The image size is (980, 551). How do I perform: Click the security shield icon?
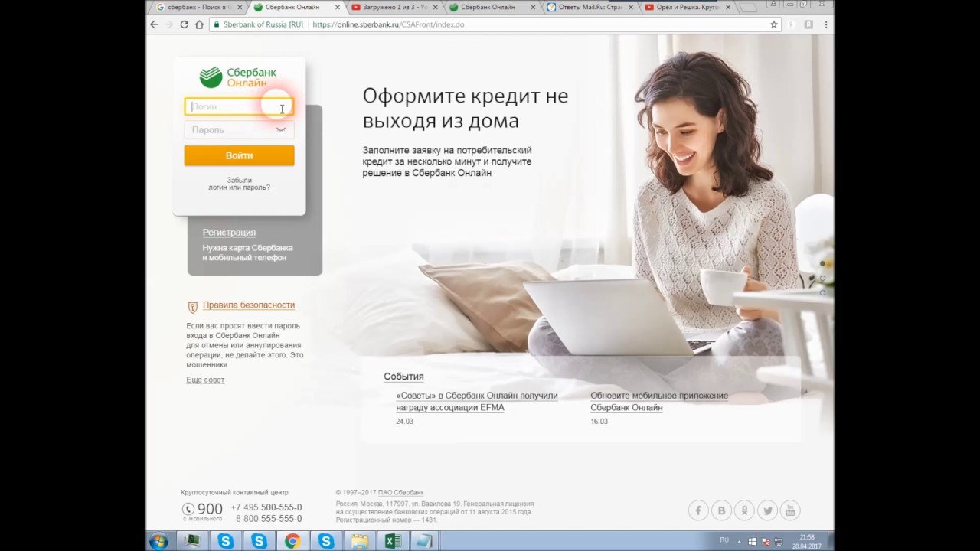[x=192, y=307]
